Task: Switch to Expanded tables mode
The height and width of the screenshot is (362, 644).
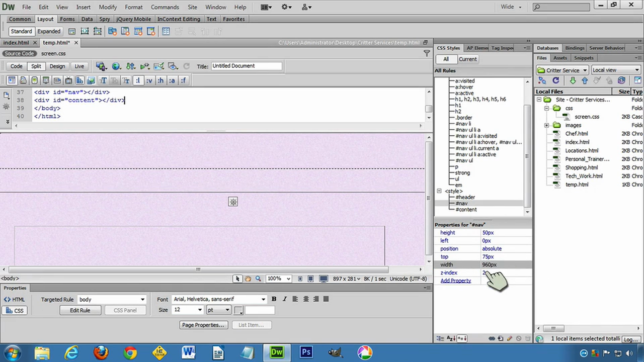Action: [x=48, y=31]
